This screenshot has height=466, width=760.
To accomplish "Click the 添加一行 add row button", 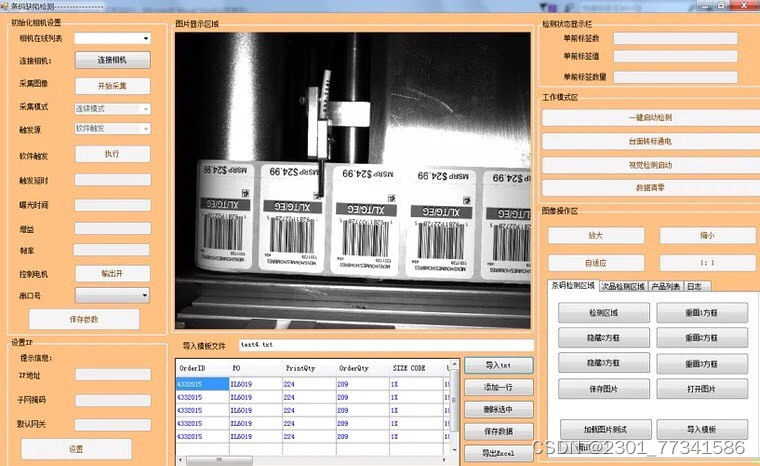I will pos(499,387).
